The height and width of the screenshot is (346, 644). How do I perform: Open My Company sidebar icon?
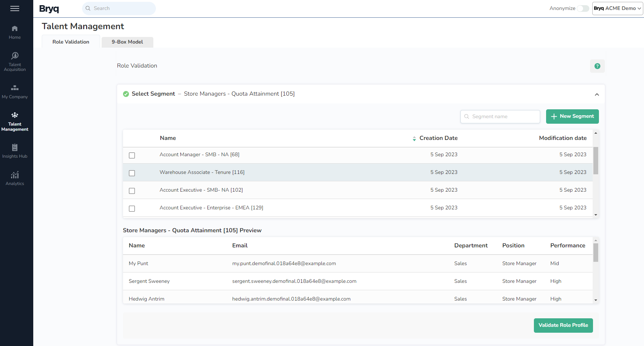15,92
